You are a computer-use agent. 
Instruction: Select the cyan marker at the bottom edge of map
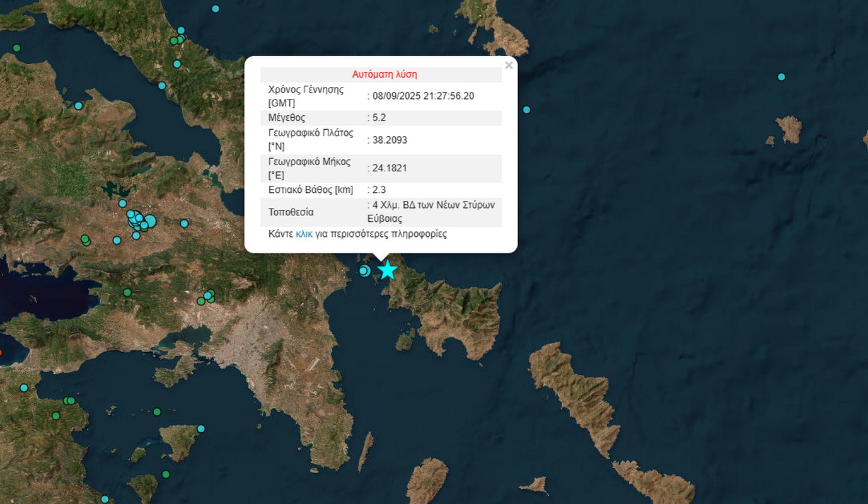pos(105,499)
